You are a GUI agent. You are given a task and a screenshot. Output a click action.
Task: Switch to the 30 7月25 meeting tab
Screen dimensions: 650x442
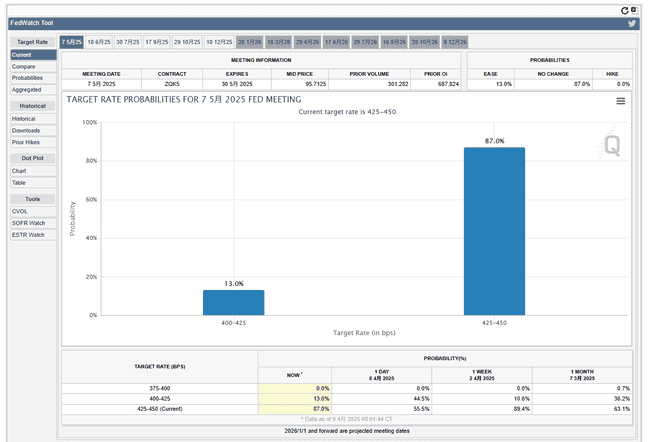point(128,42)
